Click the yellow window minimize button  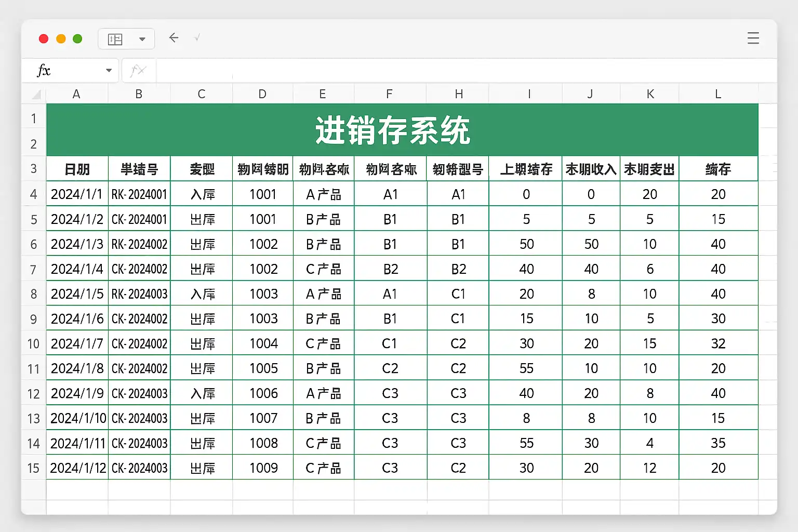pyautogui.click(x=61, y=39)
